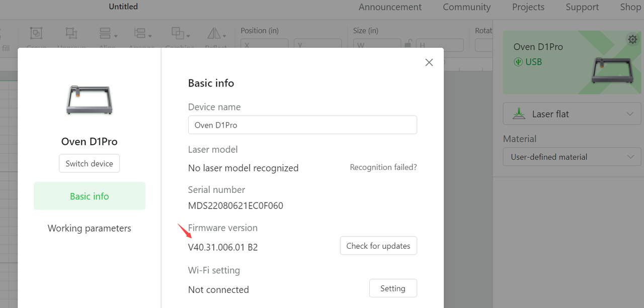Click the No laser model recognized text
The image size is (644, 308).
pyautogui.click(x=244, y=168)
